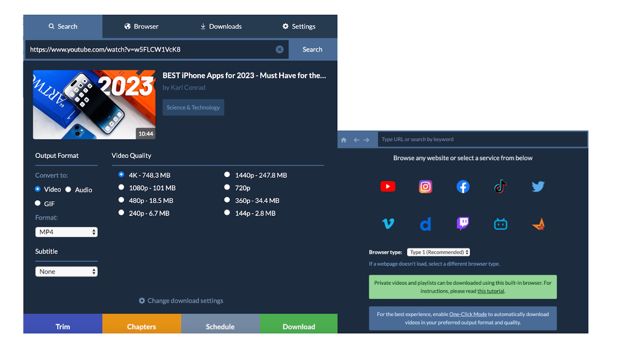Select 1080p - 101 MB quality
The height and width of the screenshot is (345, 644).
click(121, 187)
